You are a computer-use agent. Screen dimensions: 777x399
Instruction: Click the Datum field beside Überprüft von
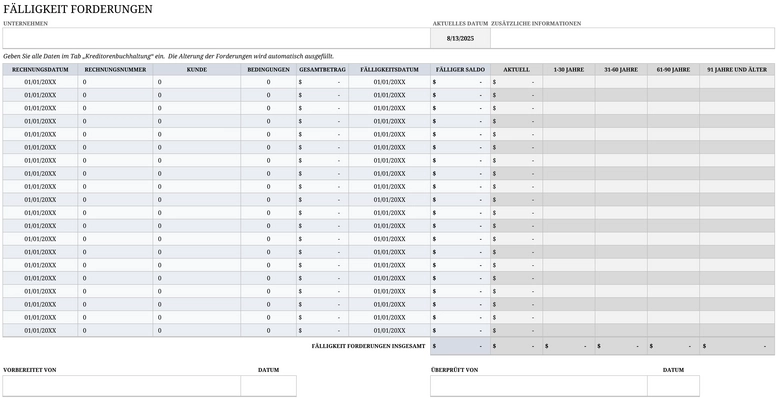tap(673, 386)
